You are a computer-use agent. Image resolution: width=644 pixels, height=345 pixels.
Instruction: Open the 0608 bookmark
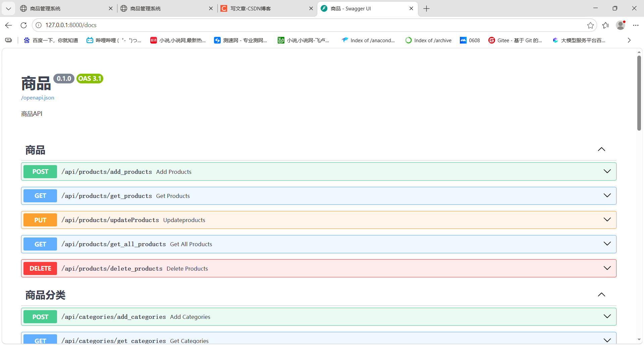470,40
